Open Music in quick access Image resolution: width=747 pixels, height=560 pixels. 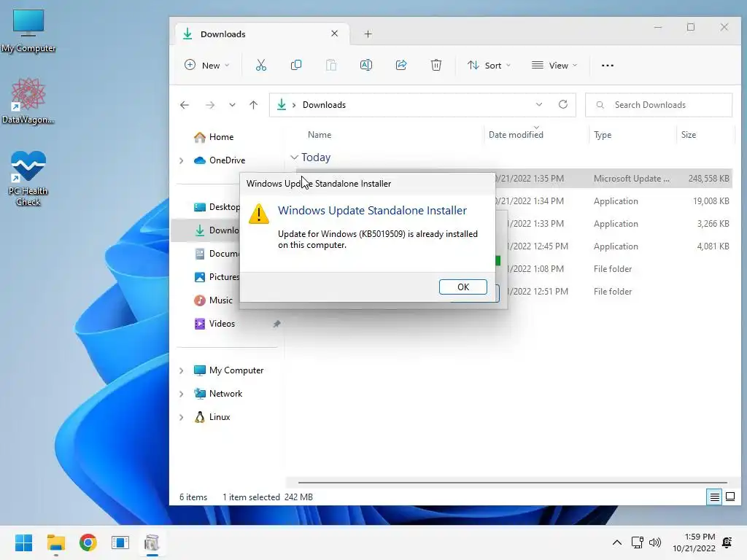pos(213,300)
